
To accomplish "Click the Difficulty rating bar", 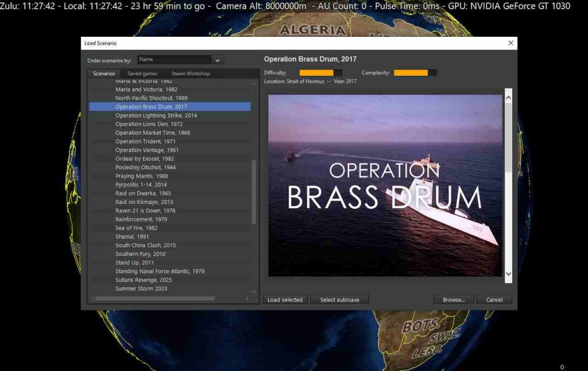I will click(x=320, y=73).
